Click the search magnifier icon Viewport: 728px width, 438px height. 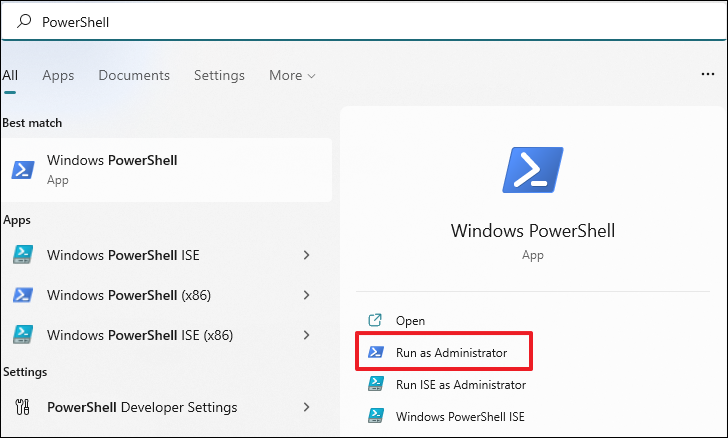(x=24, y=21)
